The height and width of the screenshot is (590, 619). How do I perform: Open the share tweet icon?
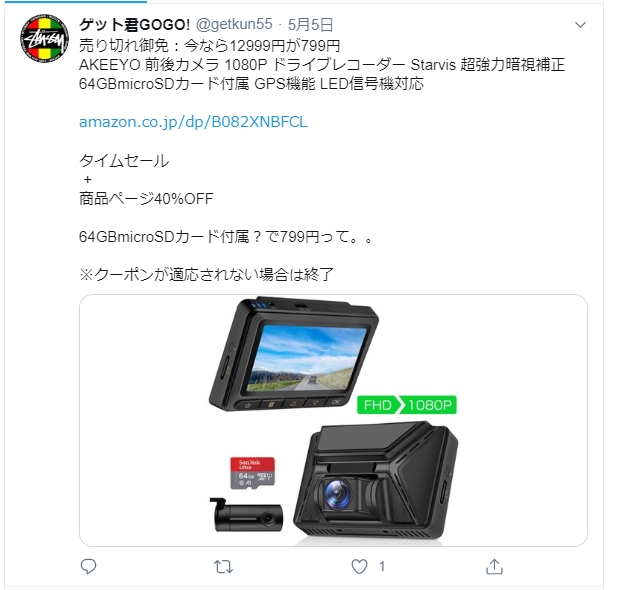tap(494, 566)
